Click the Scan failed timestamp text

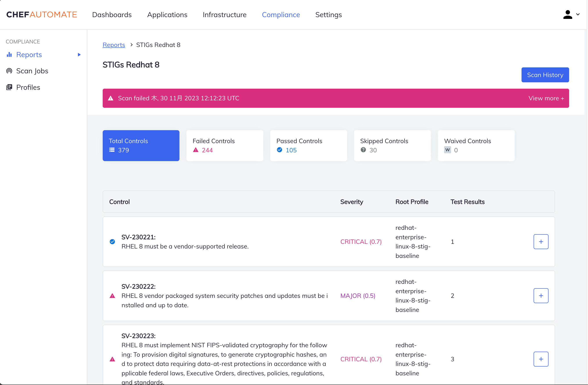click(x=179, y=98)
